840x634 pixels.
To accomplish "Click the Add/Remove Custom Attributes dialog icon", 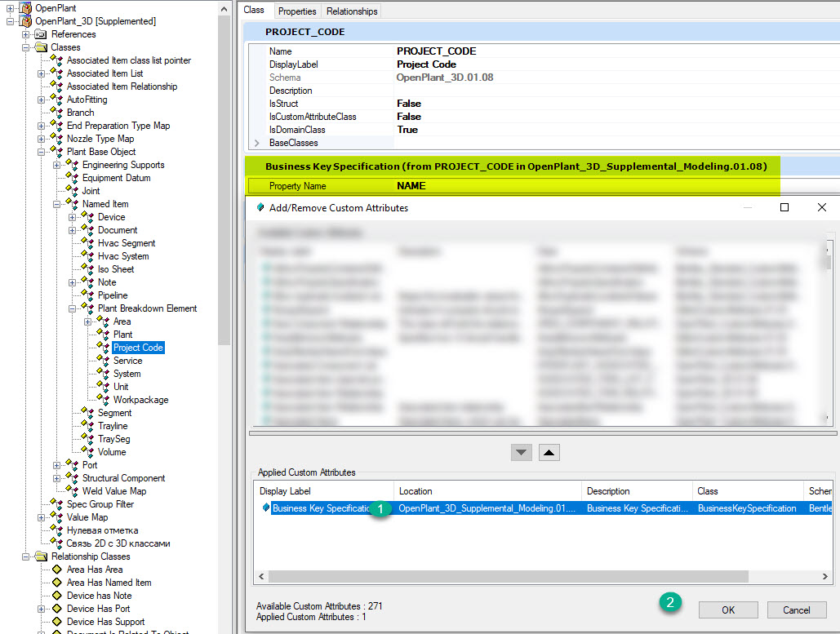I will click(260, 207).
